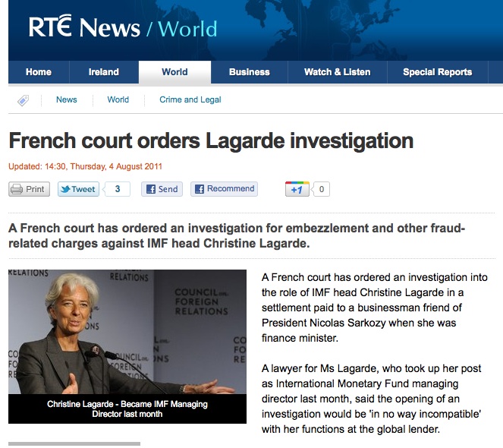Click the Christine Lagarde photo
This screenshot has width=503, height=448.
coord(127,332)
